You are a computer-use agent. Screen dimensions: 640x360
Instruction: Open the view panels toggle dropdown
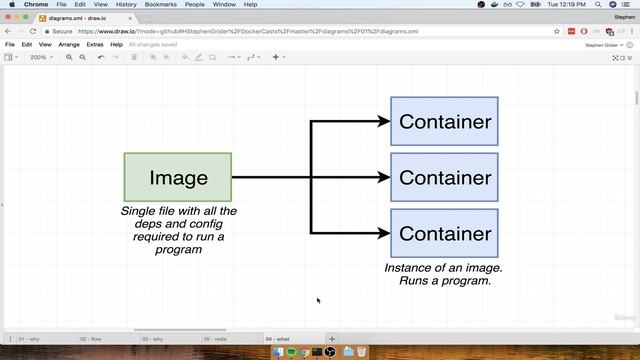[x=11, y=57]
